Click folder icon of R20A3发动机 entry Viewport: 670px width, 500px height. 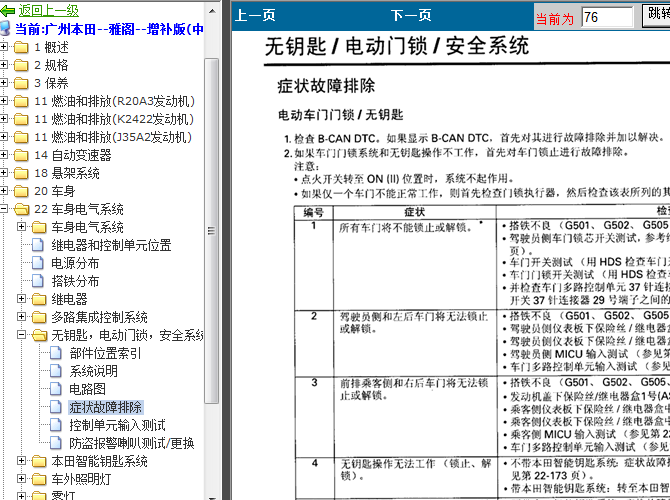point(21,101)
